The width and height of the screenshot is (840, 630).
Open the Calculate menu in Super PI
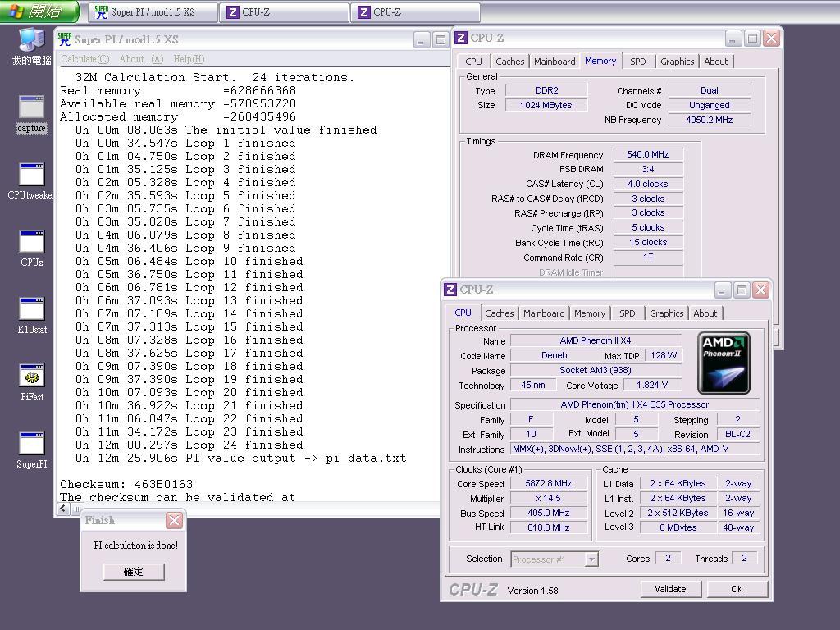[x=84, y=59]
